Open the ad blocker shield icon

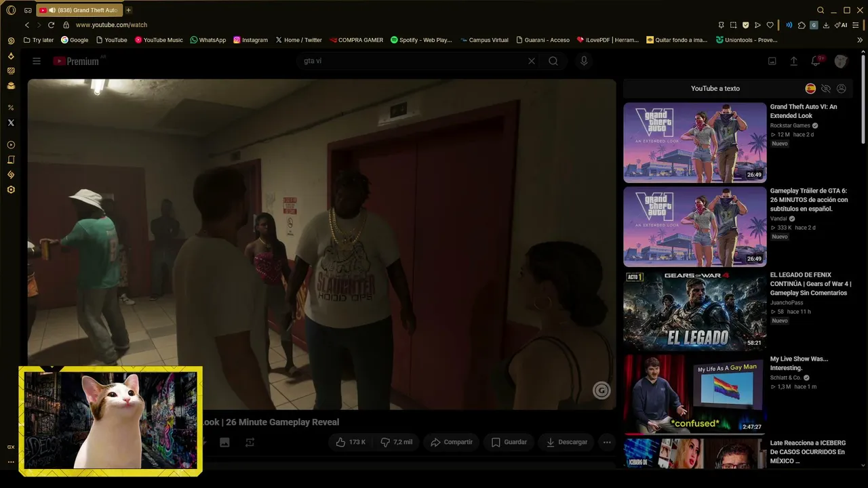pyautogui.click(x=745, y=25)
